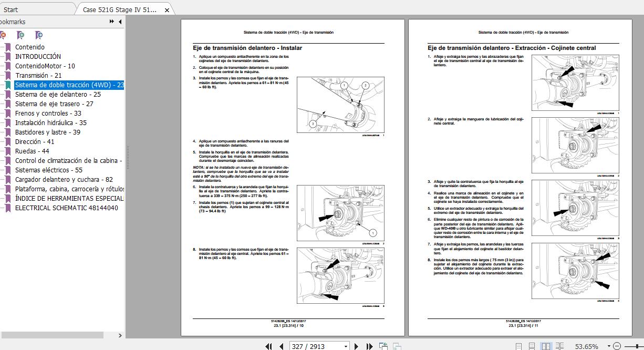
Task: Click the add bookmark icon
Action: click(x=20, y=35)
